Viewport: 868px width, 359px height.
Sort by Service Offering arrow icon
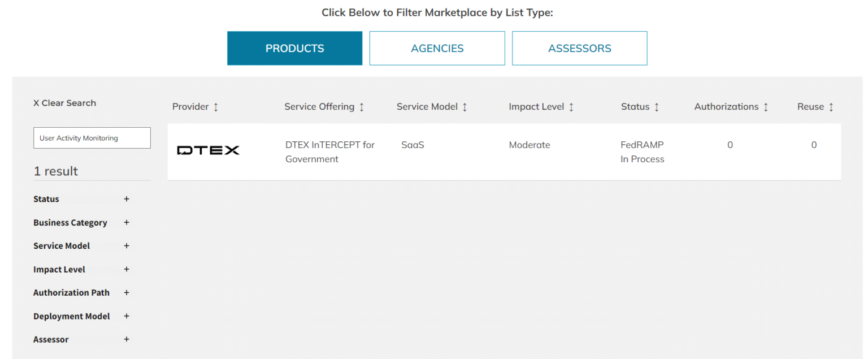coord(362,107)
